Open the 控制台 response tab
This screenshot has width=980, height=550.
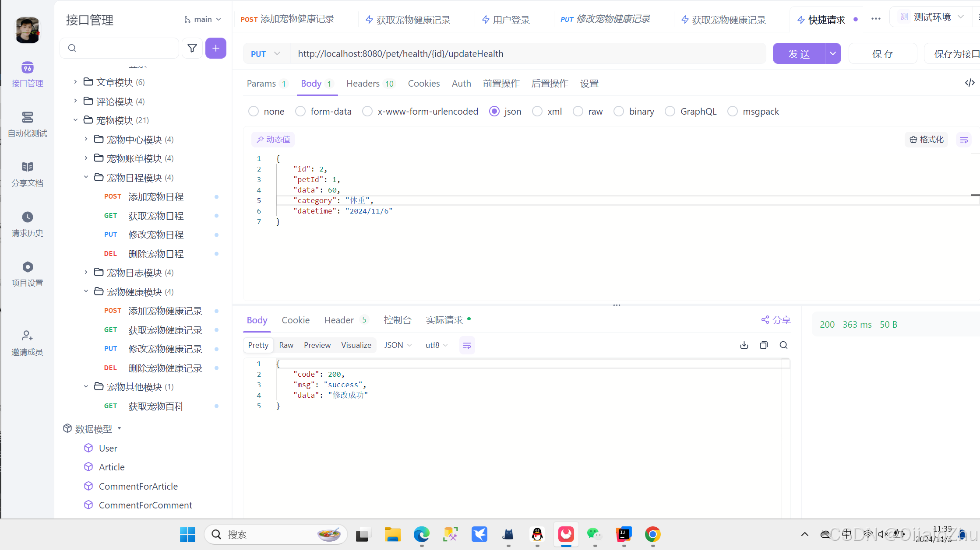[397, 320]
